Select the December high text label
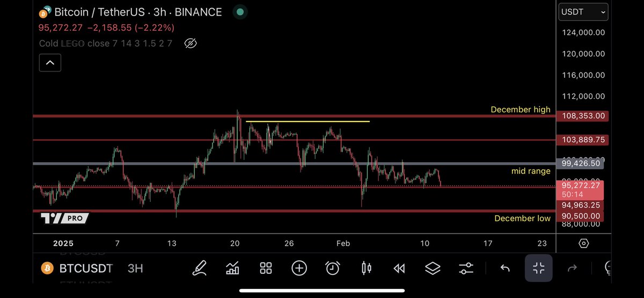Screen dimensions: 644x298 pos(521,110)
